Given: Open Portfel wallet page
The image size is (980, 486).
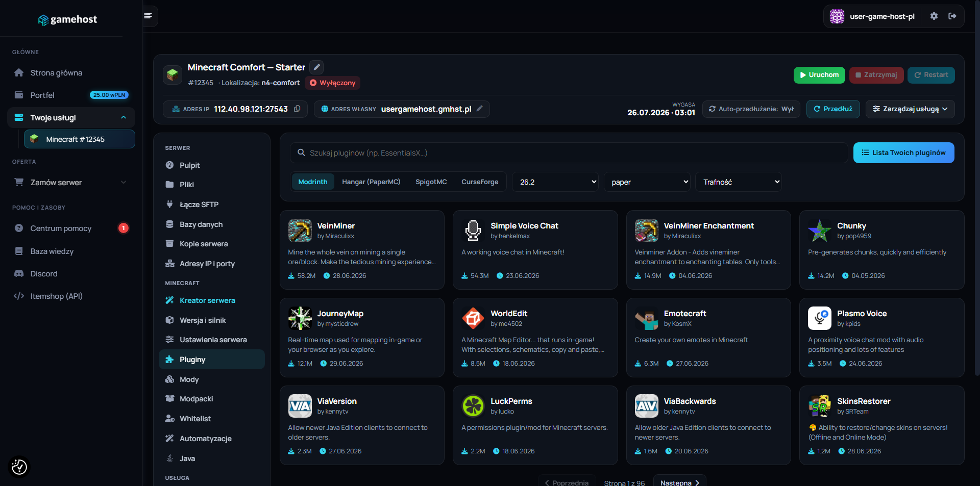Looking at the screenshot, I should [71, 95].
